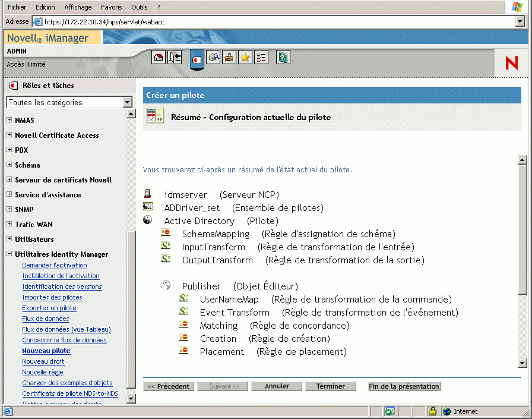This screenshot has height=419, width=532.
Task: Click the Terminer button
Action: point(331,386)
